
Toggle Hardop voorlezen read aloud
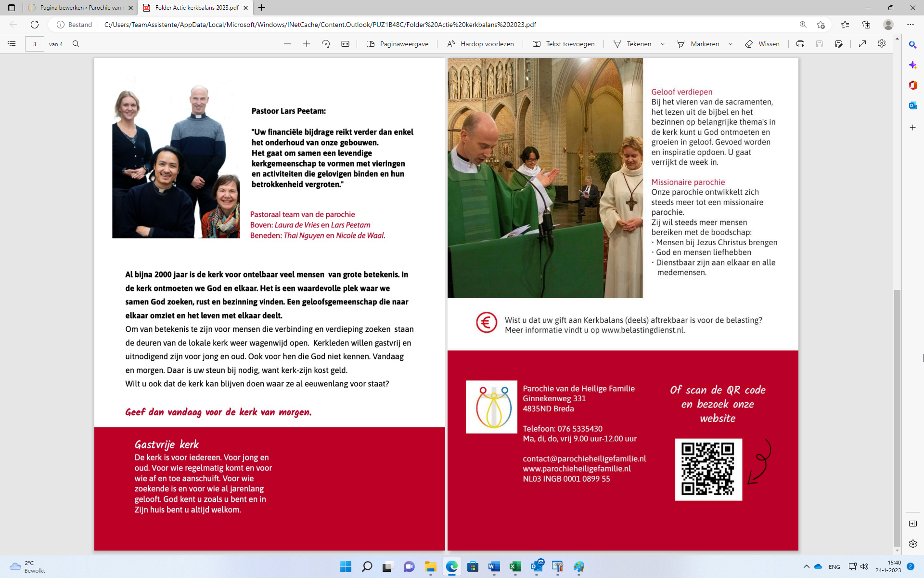[x=480, y=44]
